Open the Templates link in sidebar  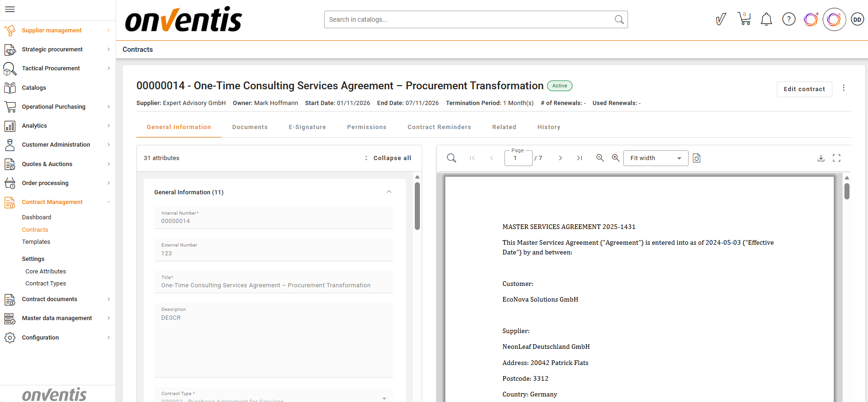point(36,242)
